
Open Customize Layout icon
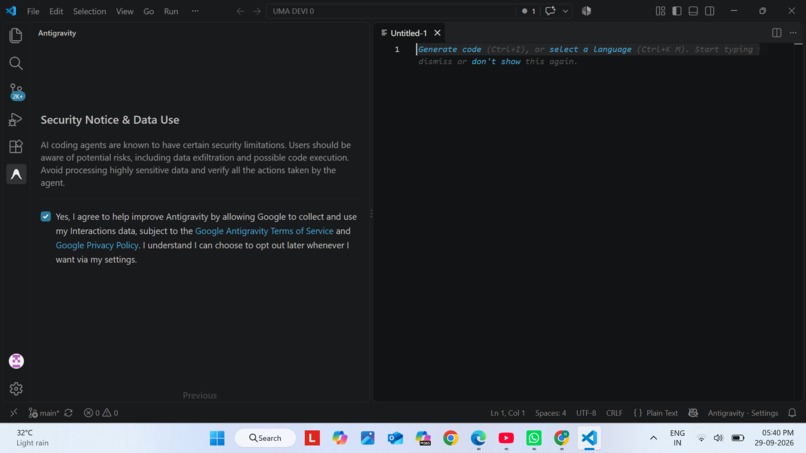661,11
